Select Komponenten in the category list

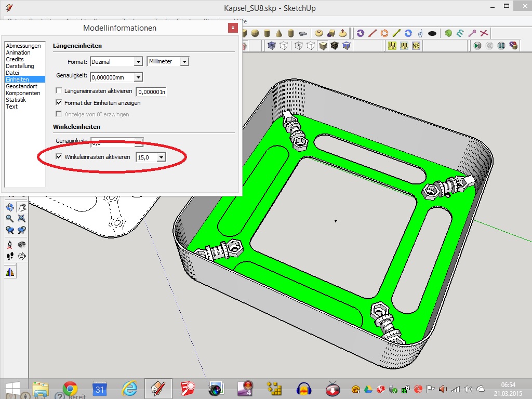click(x=23, y=93)
